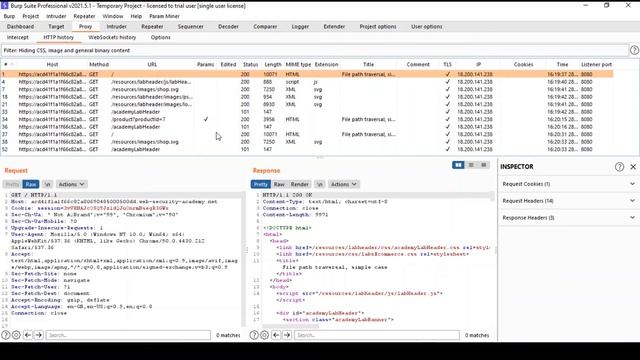
Task: Open the Repeater menu in the menu bar
Action: point(84,16)
